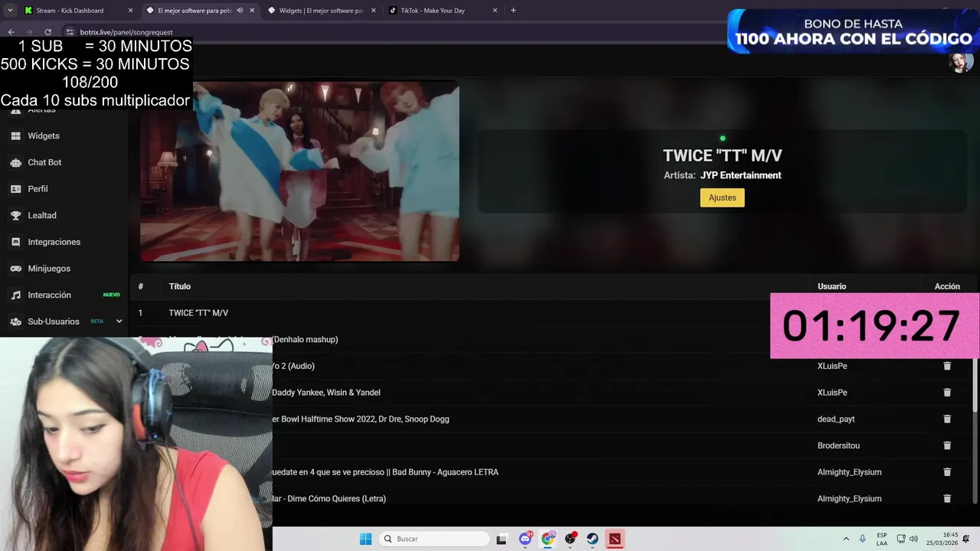Viewport: 980px width, 551px height.
Task: Reload the current page
Action: (x=47, y=32)
